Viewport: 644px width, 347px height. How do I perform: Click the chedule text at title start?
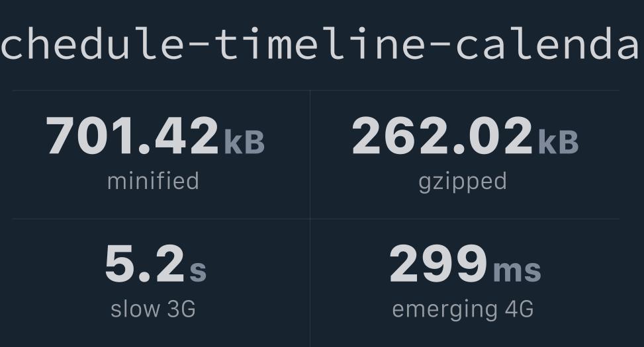(92, 44)
